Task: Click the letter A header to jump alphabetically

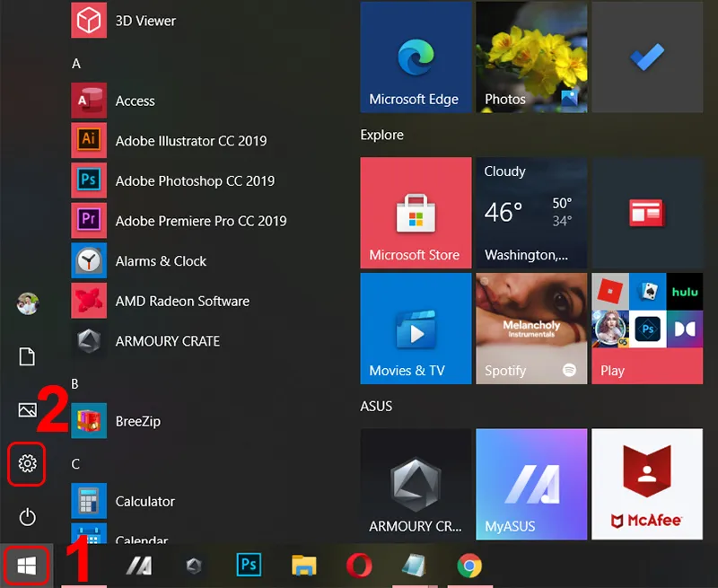Action: tap(77, 63)
